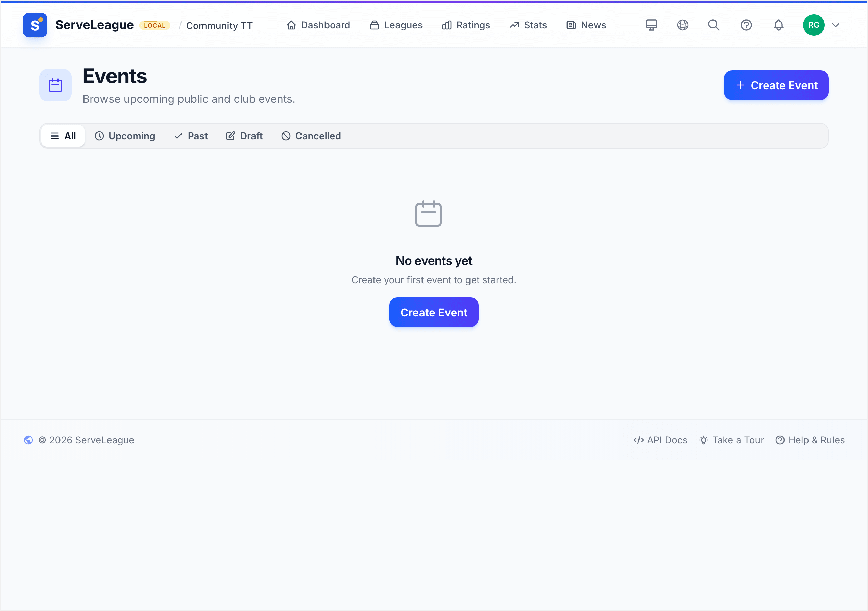Switch to the Upcoming tab
This screenshot has height=611, width=868.
pos(125,136)
